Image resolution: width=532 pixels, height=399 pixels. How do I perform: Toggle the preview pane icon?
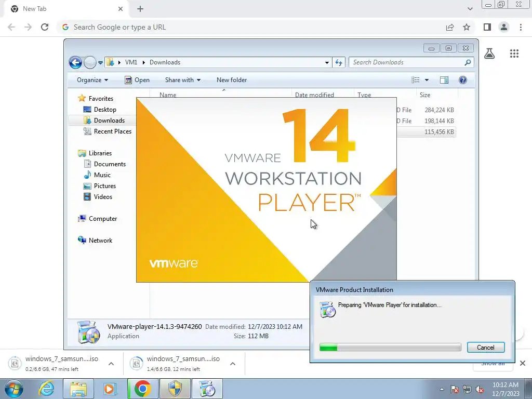pos(444,80)
